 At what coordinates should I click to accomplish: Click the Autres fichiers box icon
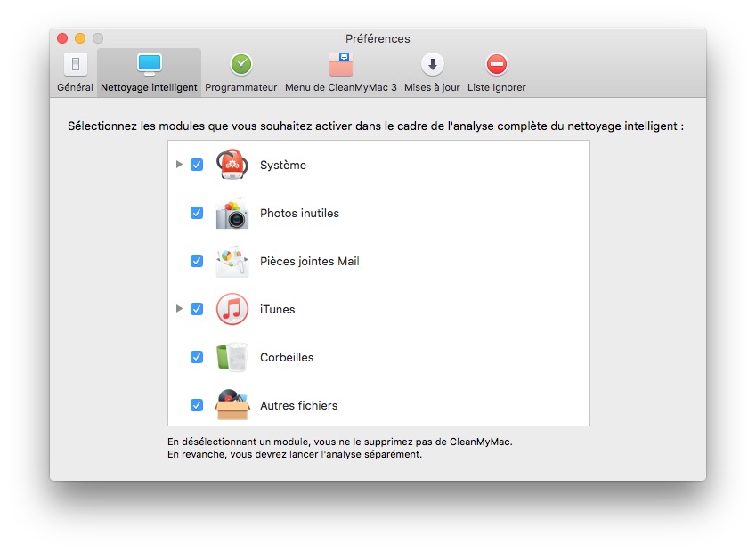(x=232, y=405)
